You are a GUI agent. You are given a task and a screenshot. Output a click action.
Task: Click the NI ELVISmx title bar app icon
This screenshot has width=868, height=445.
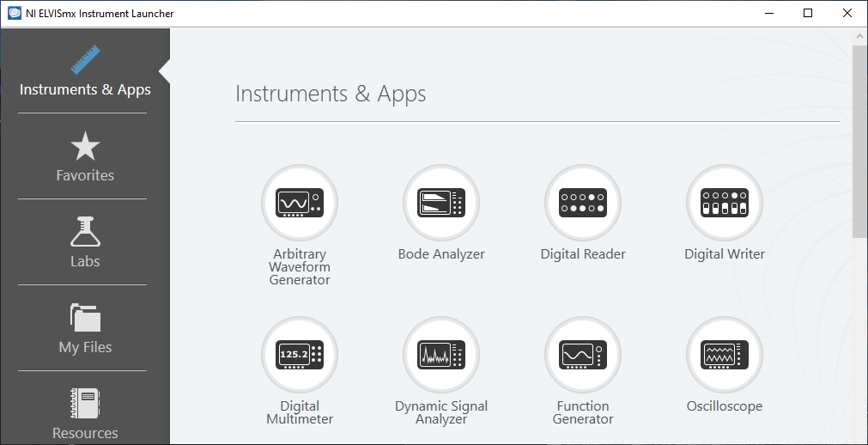14,14
